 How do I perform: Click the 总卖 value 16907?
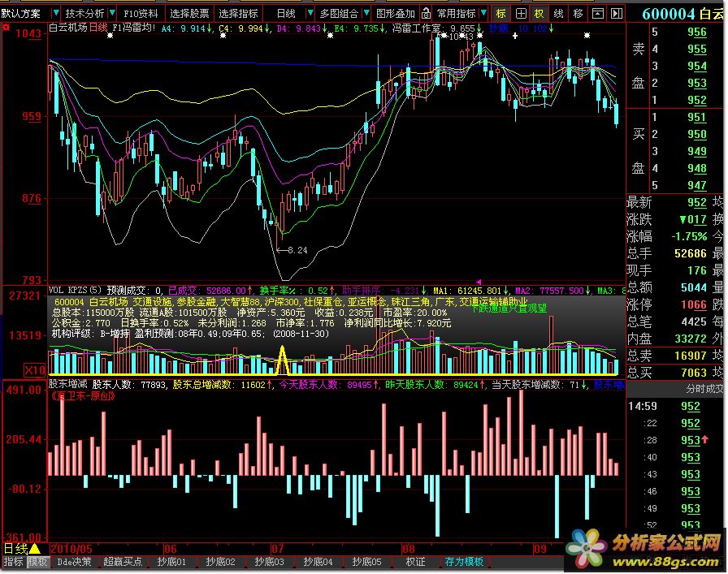(691, 356)
